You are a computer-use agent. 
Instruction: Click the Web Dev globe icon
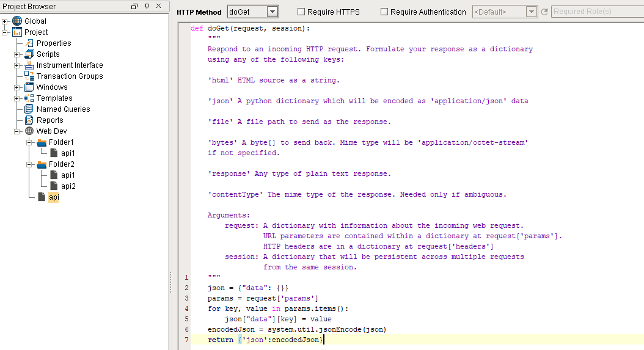[x=29, y=131]
